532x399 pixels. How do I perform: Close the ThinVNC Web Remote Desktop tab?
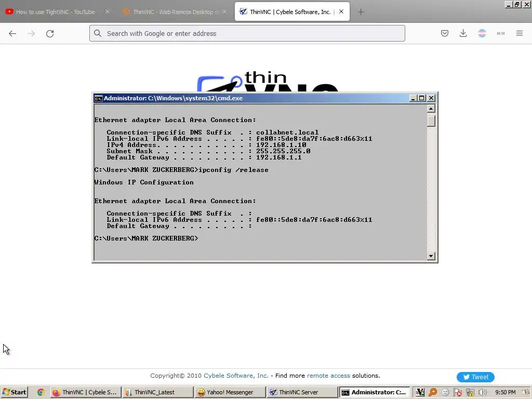click(x=224, y=11)
